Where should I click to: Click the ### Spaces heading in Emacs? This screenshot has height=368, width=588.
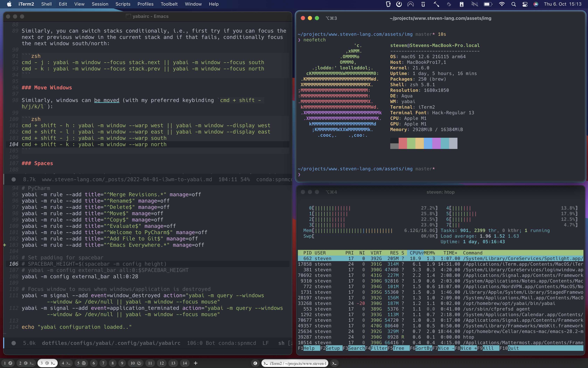coord(37,163)
